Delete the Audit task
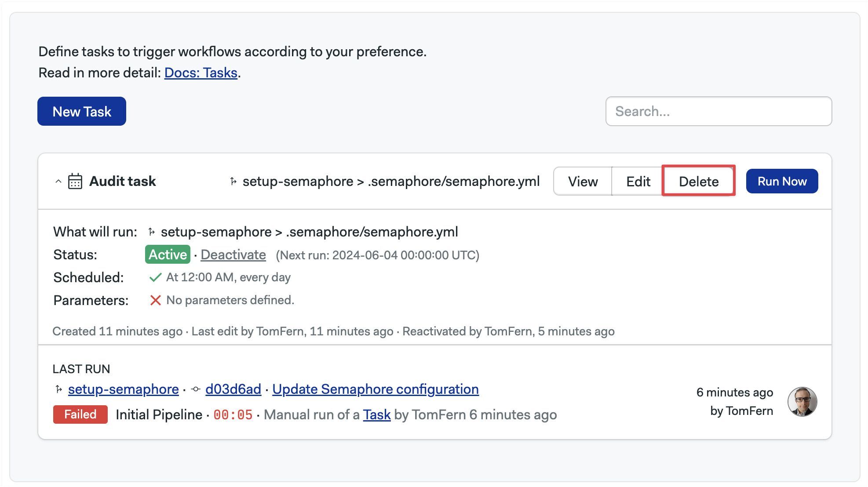 [699, 181]
